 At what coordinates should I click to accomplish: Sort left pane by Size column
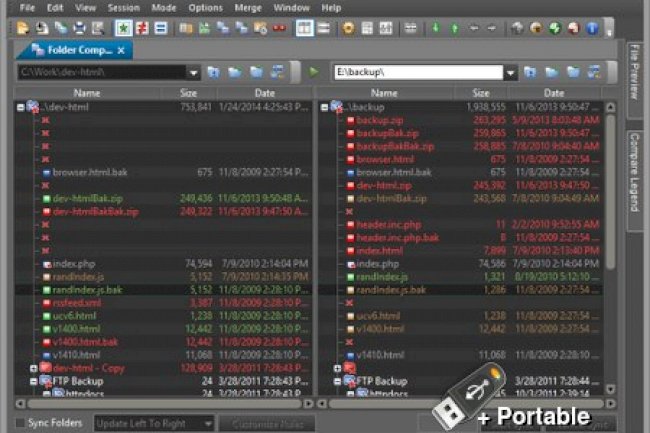[189, 93]
